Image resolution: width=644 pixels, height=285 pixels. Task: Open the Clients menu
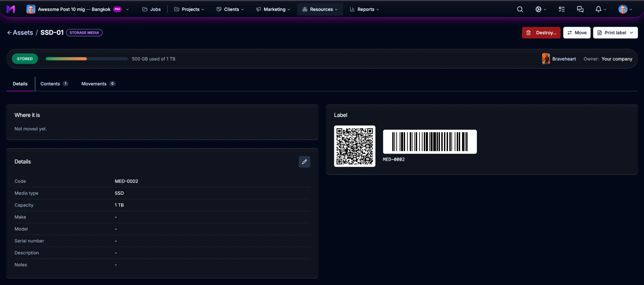(x=230, y=9)
